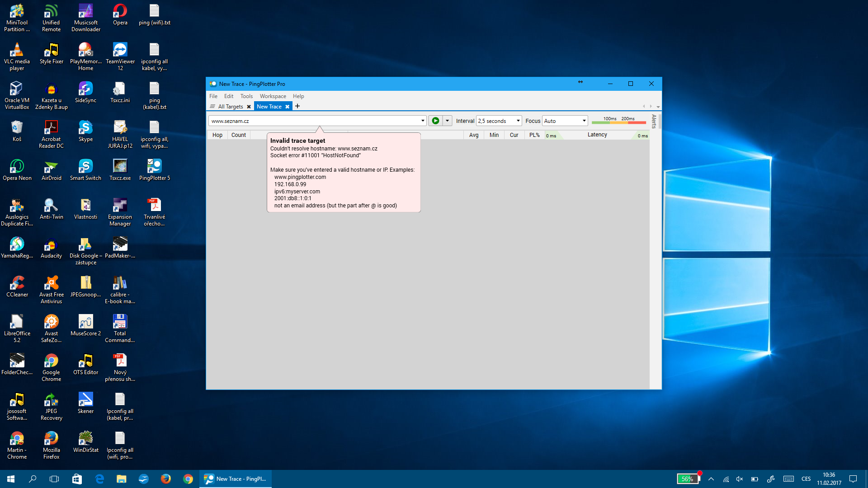Open the Interval dropdown
868x488 pixels.
(518, 121)
